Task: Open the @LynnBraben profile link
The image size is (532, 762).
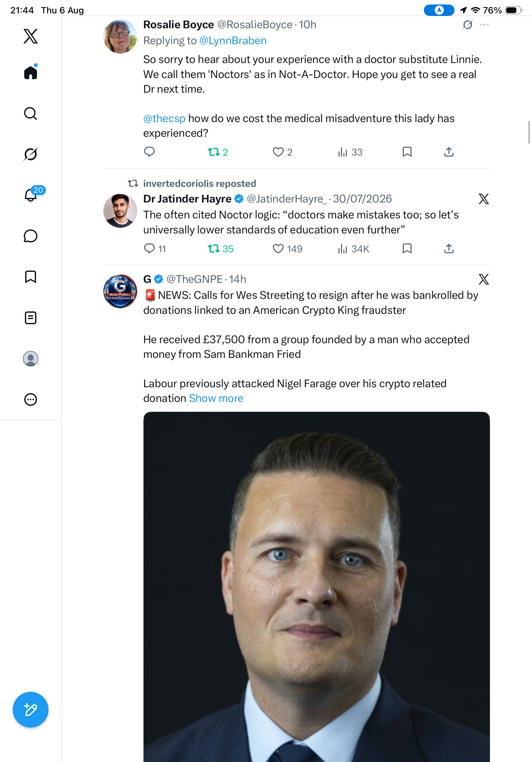Action: (233, 41)
